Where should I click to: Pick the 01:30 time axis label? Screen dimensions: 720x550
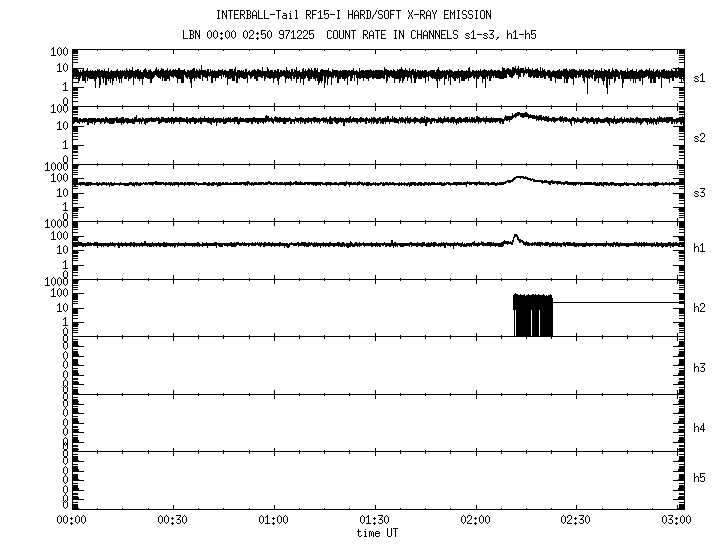point(374,520)
